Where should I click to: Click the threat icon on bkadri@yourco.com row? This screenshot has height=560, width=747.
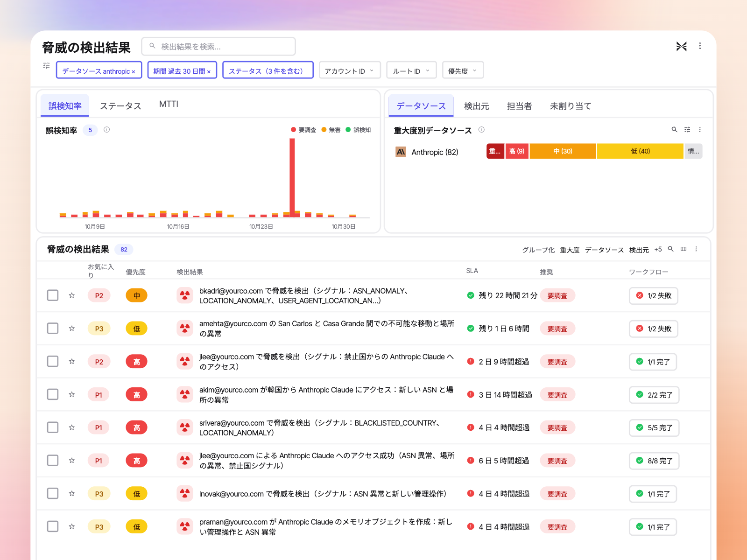(185, 295)
